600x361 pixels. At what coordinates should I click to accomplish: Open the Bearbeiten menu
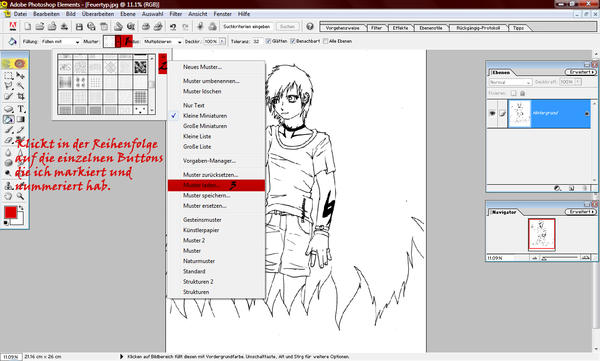(46, 14)
